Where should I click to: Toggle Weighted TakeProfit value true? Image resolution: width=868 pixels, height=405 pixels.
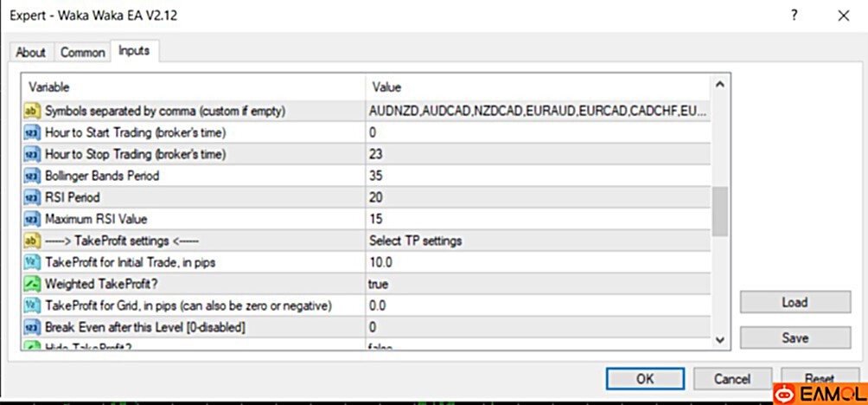point(538,284)
